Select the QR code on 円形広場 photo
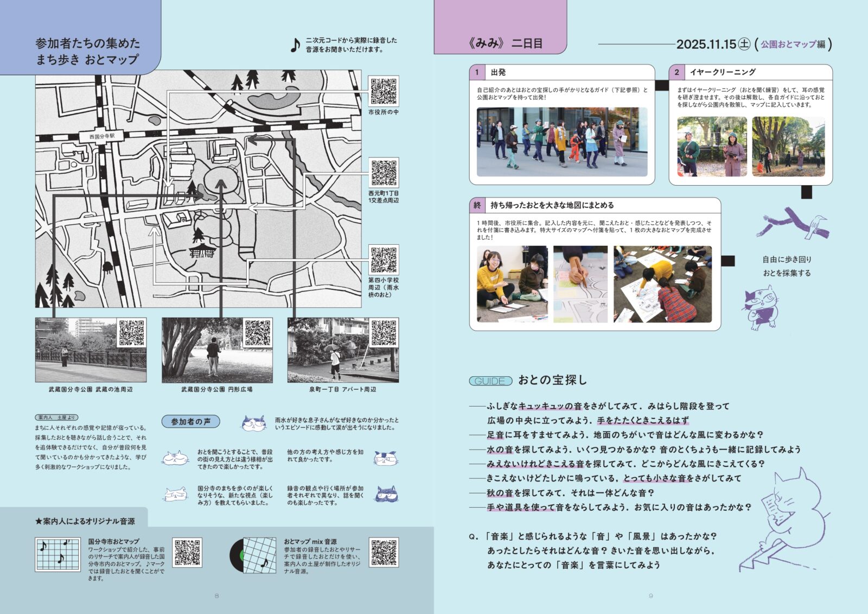The width and height of the screenshot is (868, 614). click(x=258, y=332)
